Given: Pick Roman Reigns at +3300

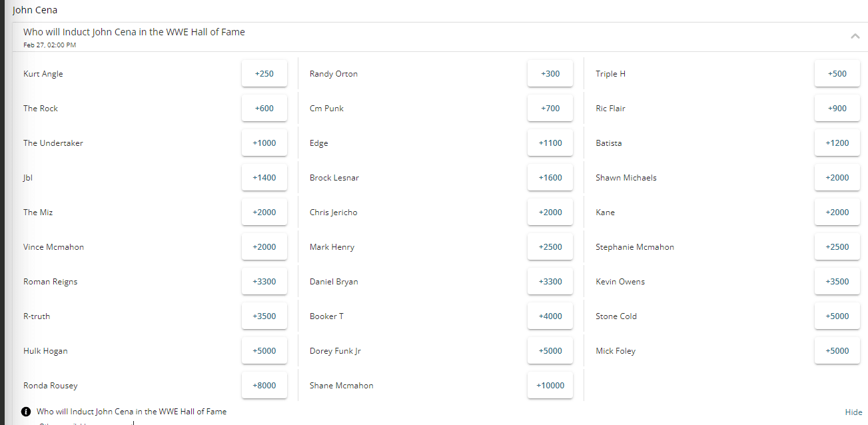Looking at the screenshot, I should pos(264,282).
